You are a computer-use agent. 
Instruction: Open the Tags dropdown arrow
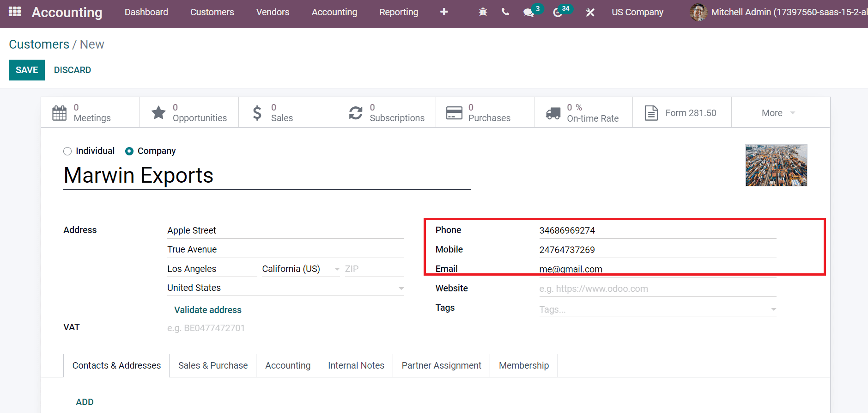[x=773, y=309]
